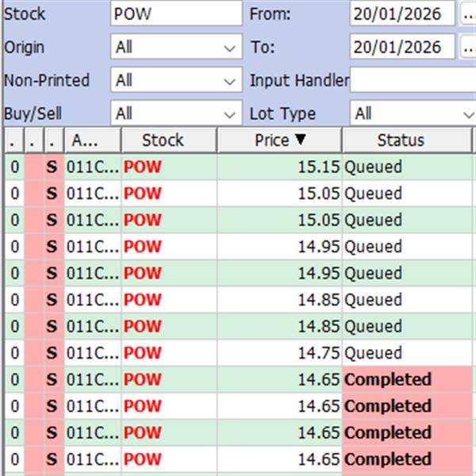Open From date picker ellipsis button

(x=466, y=13)
